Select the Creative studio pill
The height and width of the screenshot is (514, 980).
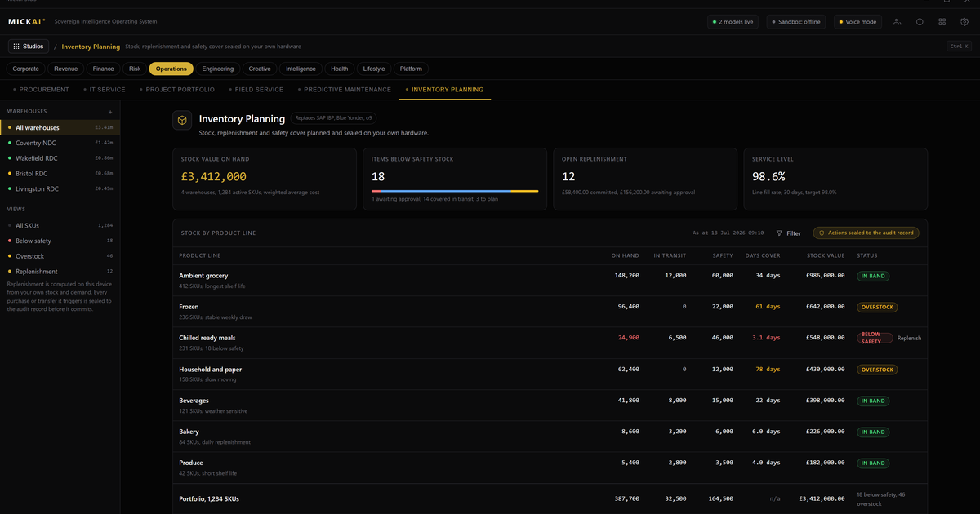coord(260,69)
